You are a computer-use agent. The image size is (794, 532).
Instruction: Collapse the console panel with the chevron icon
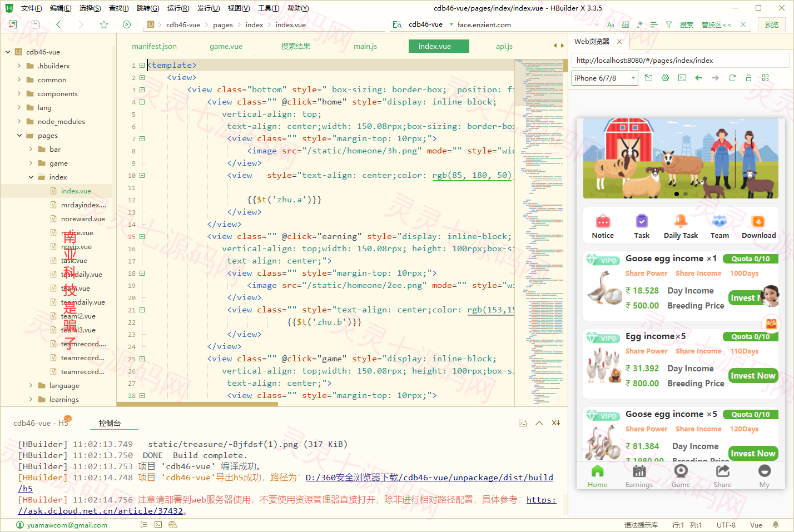(539, 423)
